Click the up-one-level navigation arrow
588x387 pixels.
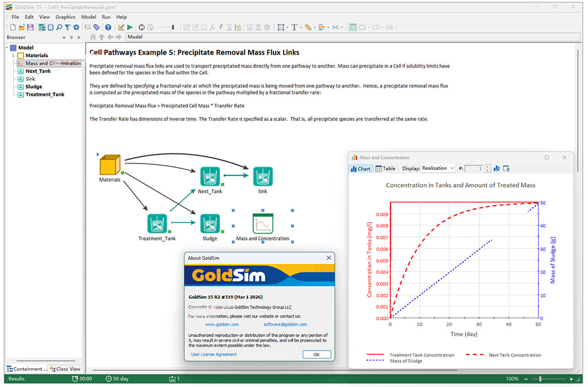coord(102,36)
